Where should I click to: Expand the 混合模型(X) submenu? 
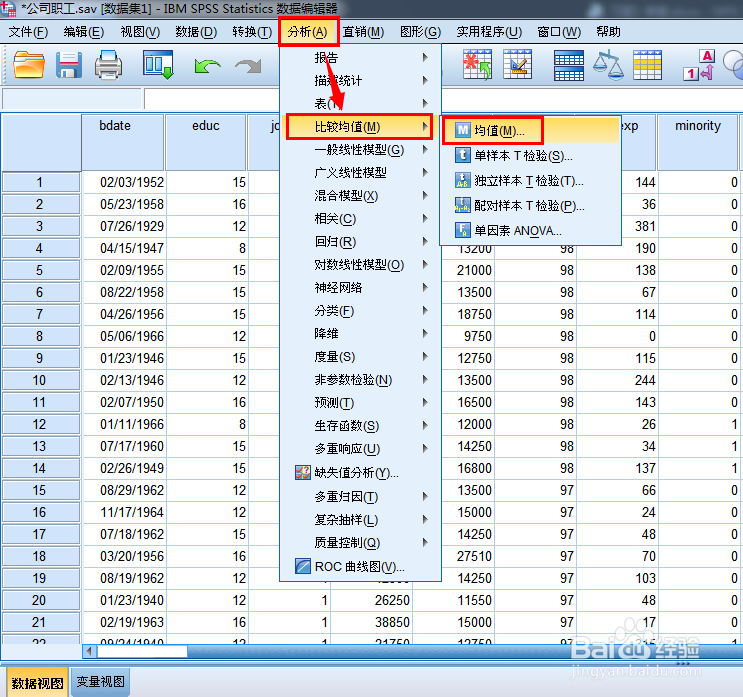pyautogui.click(x=361, y=196)
